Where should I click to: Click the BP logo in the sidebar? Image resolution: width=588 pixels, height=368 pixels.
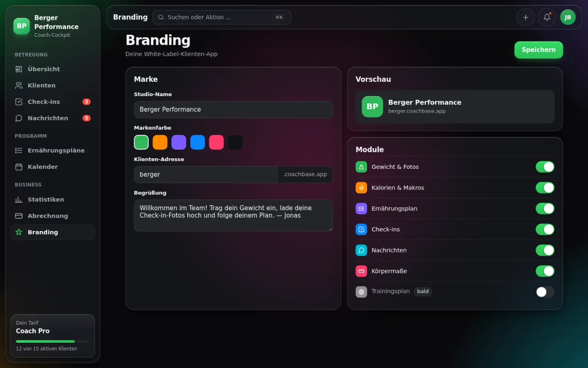tap(22, 26)
